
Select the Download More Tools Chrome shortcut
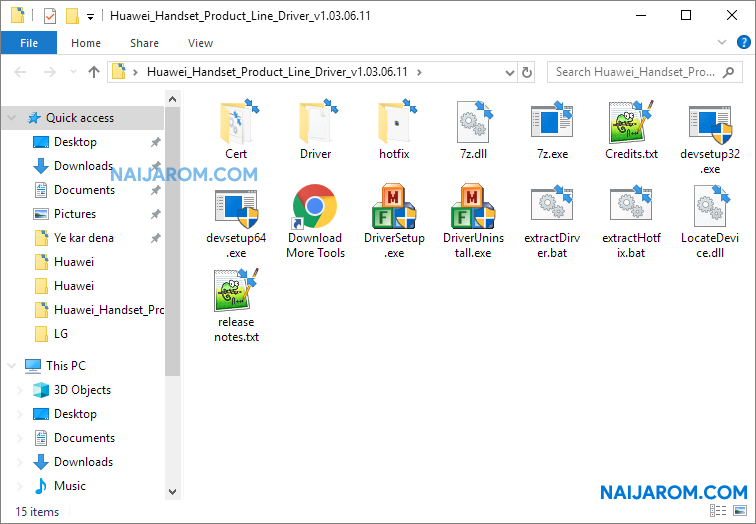tap(315, 221)
